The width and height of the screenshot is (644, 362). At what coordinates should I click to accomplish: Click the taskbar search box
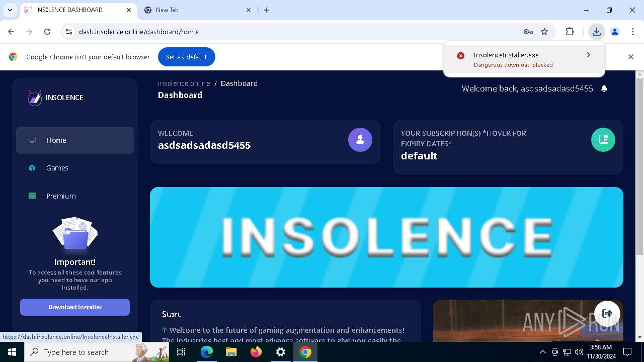97,352
